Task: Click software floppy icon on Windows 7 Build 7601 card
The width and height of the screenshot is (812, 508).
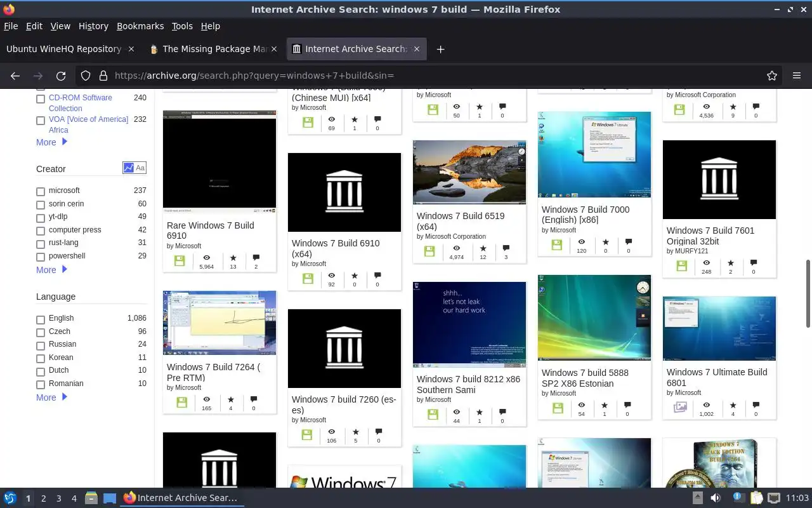Action: [681, 266]
